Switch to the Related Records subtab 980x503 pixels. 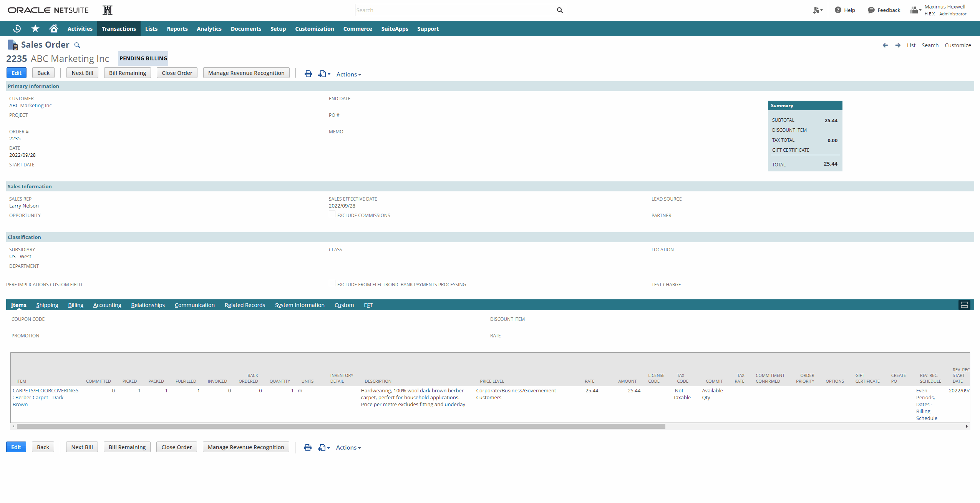point(245,305)
